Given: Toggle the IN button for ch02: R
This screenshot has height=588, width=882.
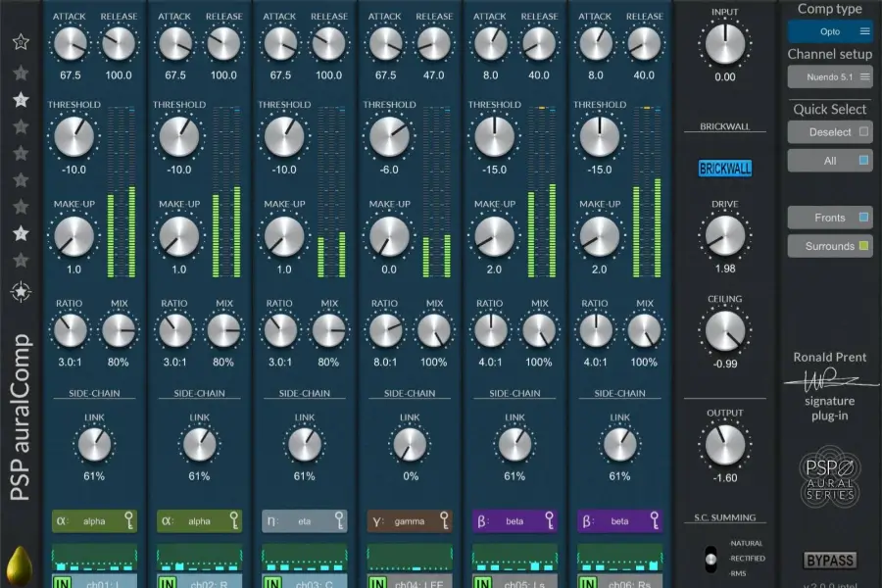Looking at the screenshot, I should pyautogui.click(x=168, y=583).
